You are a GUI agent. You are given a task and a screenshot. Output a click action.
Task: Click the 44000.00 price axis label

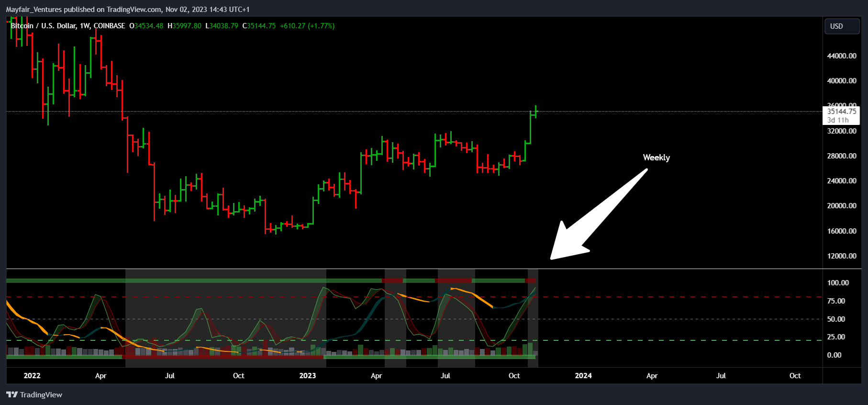842,56
